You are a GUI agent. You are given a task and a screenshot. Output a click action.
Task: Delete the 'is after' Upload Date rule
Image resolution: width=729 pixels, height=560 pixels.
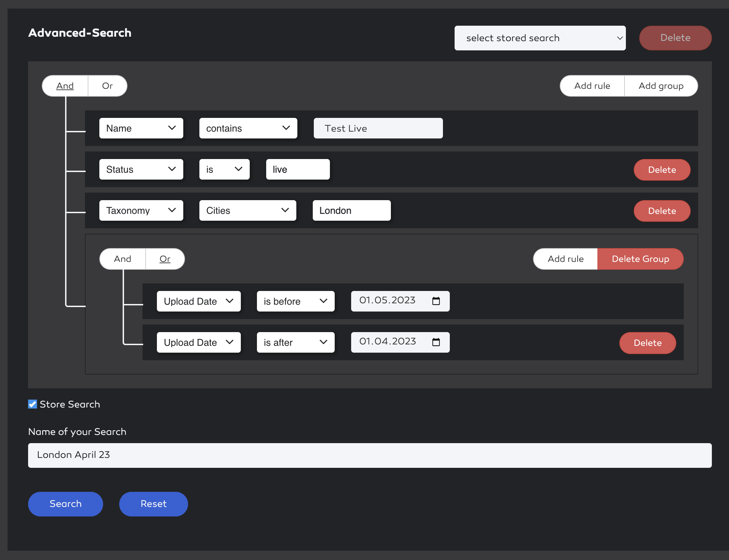click(647, 343)
